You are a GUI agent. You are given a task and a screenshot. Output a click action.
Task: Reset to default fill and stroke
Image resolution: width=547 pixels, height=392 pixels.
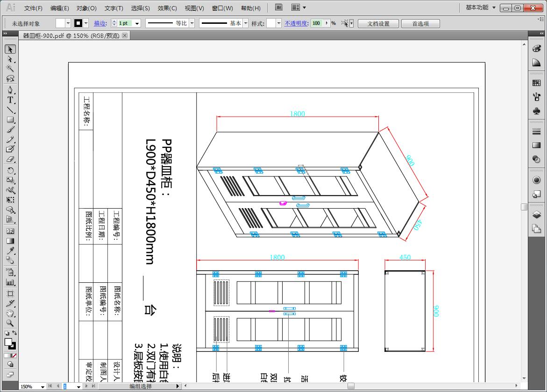tap(7, 333)
